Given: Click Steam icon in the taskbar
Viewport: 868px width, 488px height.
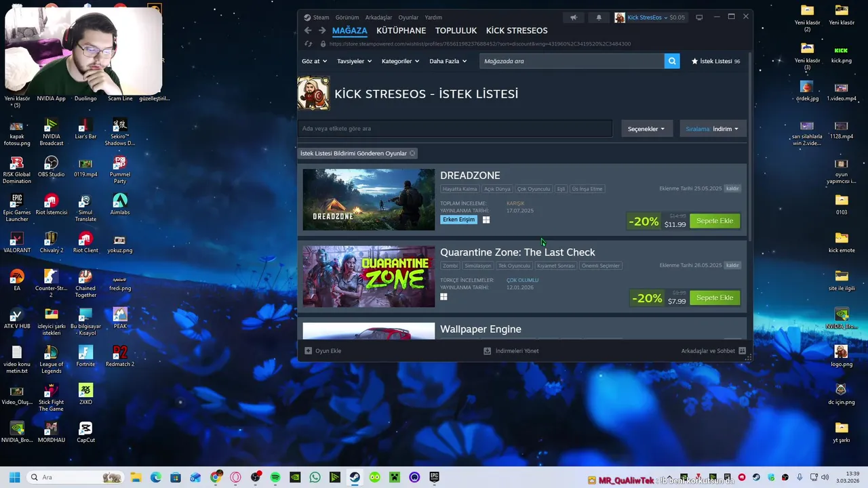Looking at the screenshot, I should (355, 477).
